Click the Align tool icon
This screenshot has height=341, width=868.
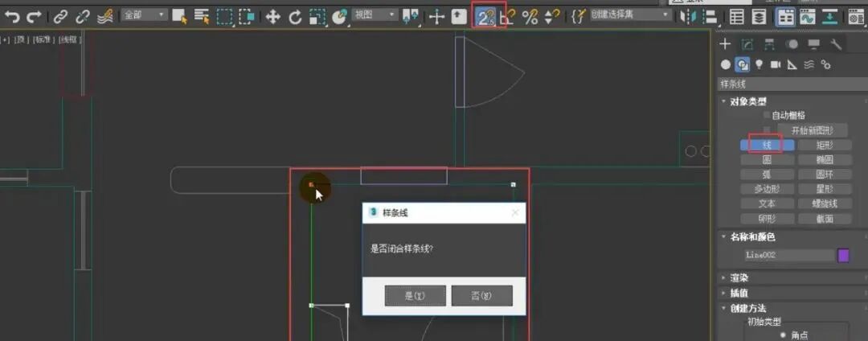pyautogui.click(x=710, y=17)
